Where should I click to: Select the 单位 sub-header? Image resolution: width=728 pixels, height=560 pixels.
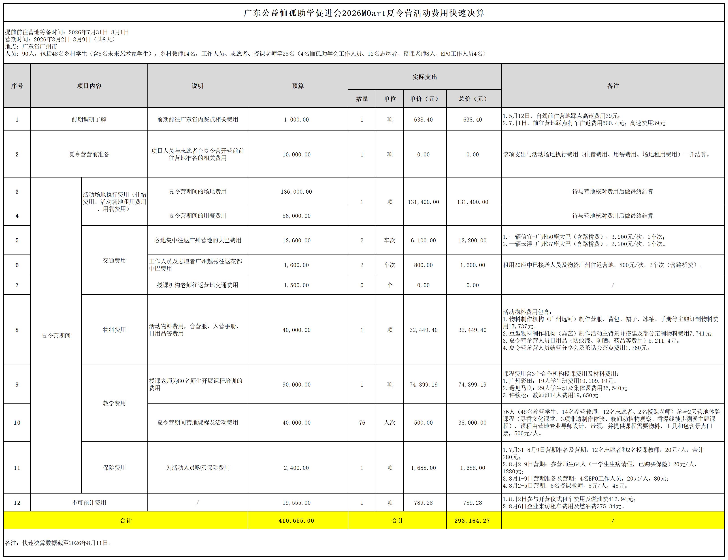click(390, 99)
